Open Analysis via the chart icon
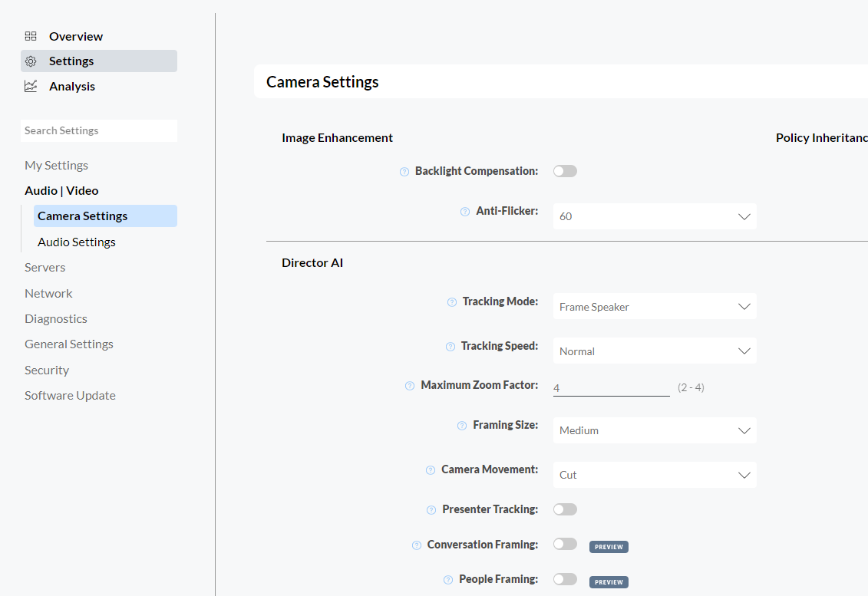This screenshot has height=596, width=868. coord(30,86)
